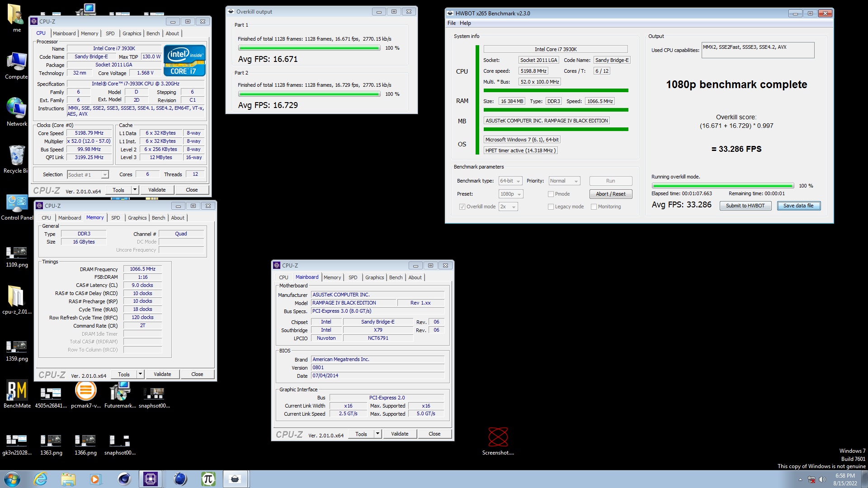Image resolution: width=868 pixels, height=488 pixels.
Task: Switch to About tab in CPU-Z Mainboard window
Action: [x=415, y=277]
